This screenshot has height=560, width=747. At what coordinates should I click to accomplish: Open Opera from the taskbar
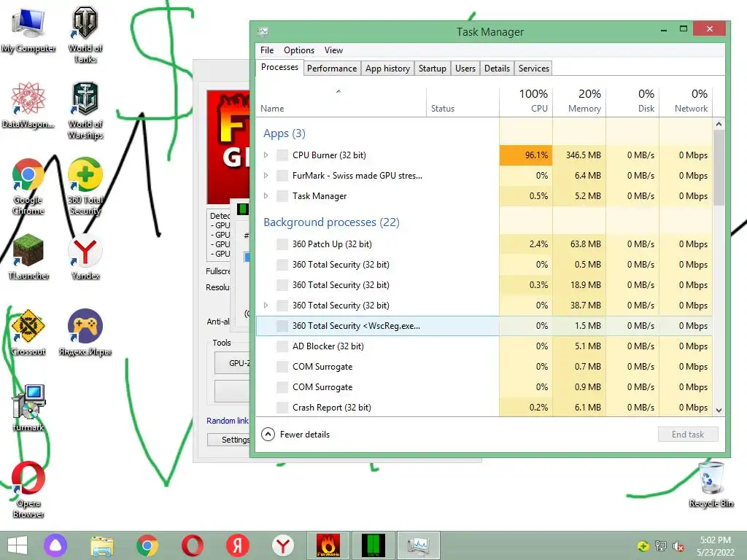(x=193, y=545)
